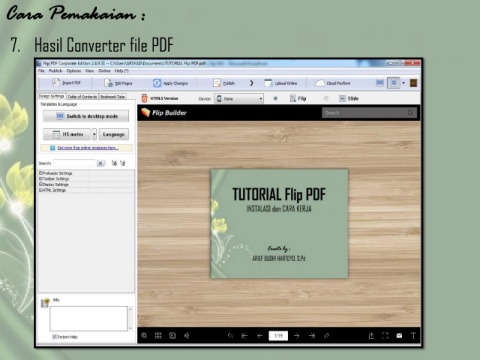Click the collapse all settings icon
Screen dimensions: 480x360
[123, 163]
